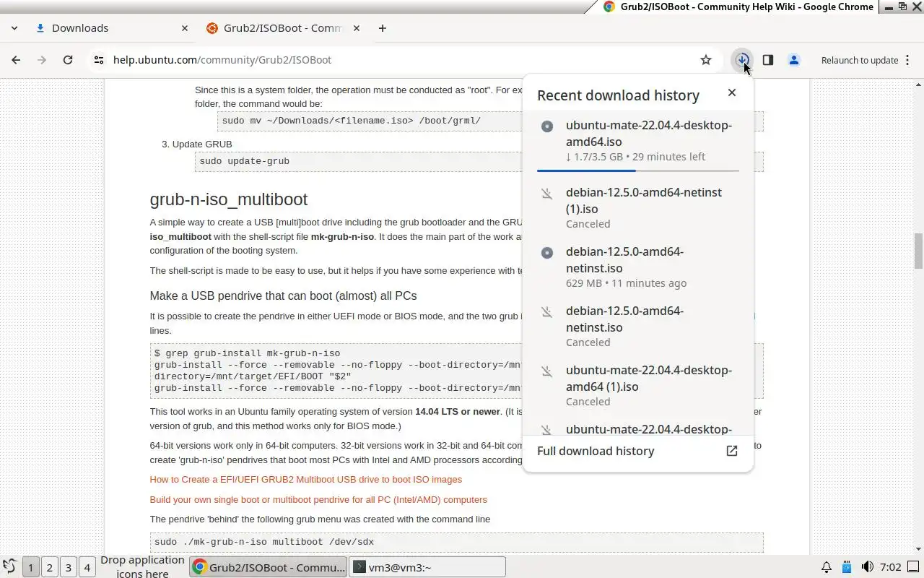
Task: Open Chrome three-dot menu
Action: tap(907, 60)
